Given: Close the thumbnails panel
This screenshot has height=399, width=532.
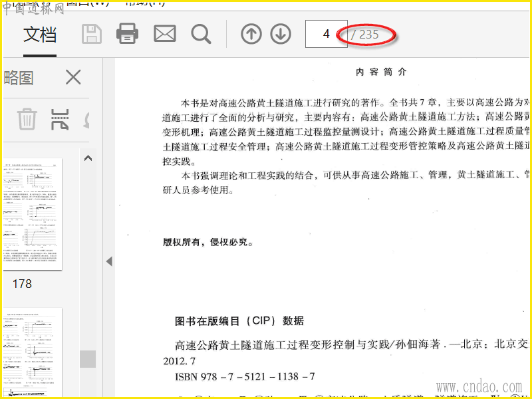Looking at the screenshot, I should coord(73,77).
